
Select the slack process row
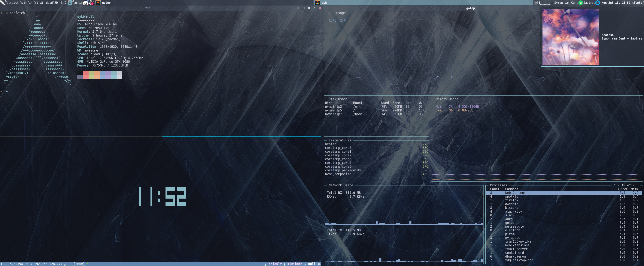pyautogui.click(x=564, y=215)
